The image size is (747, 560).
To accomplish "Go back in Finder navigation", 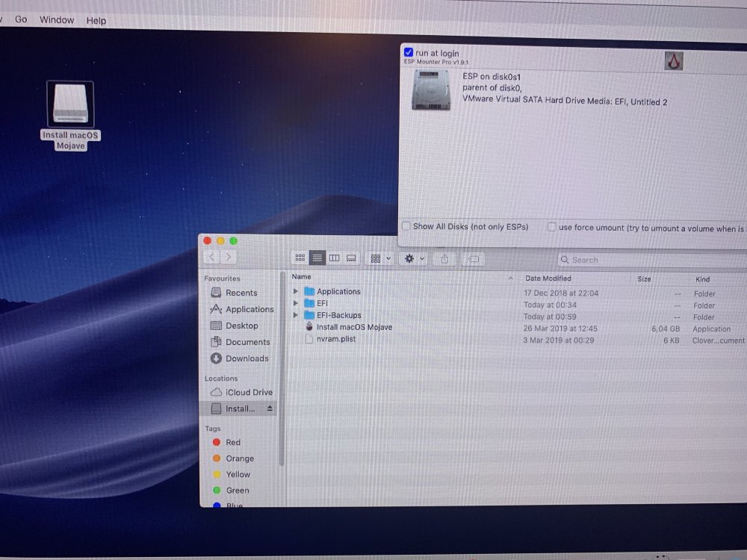I will point(212,257).
